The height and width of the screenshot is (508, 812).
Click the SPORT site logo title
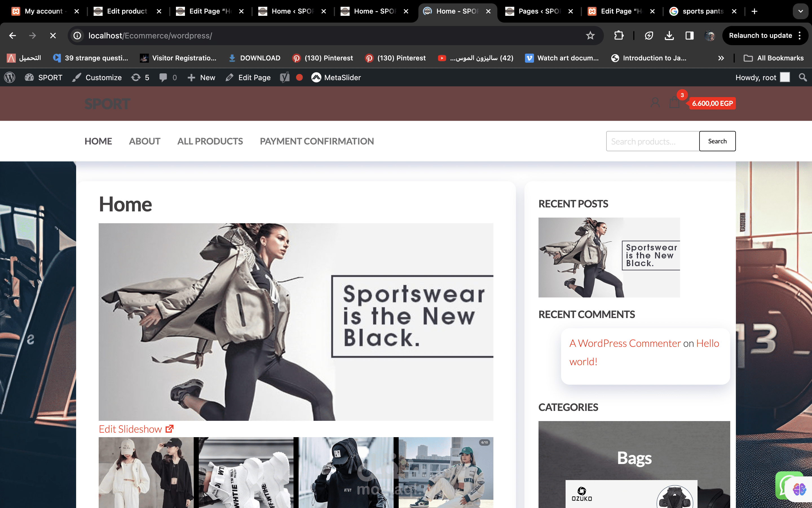107,104
